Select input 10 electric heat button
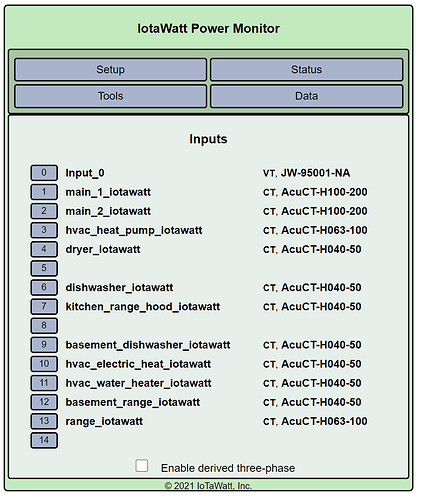This screenshot has height=500, width=422. (x=44, y=364)
